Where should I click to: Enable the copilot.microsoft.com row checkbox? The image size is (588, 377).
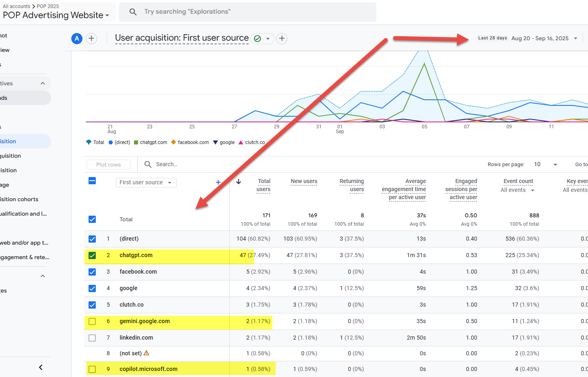click(x=92, y=369)
